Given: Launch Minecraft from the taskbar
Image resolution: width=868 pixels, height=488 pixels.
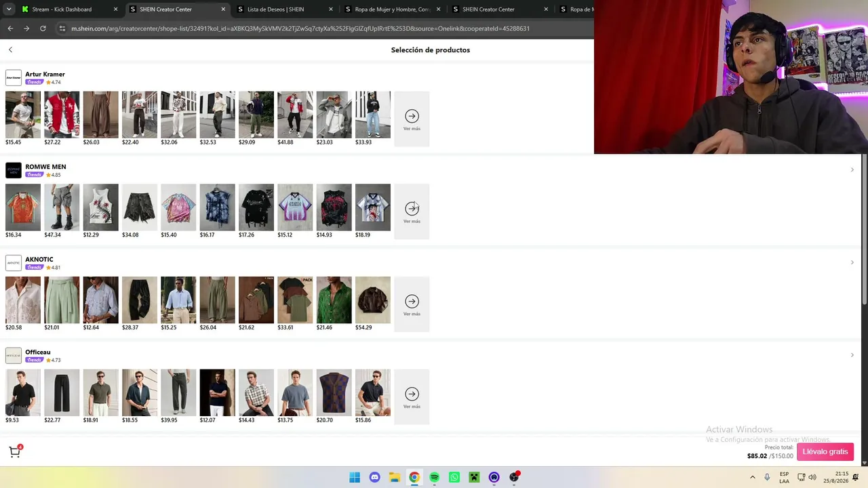Looking at the screenshot, I should (474, 477).
